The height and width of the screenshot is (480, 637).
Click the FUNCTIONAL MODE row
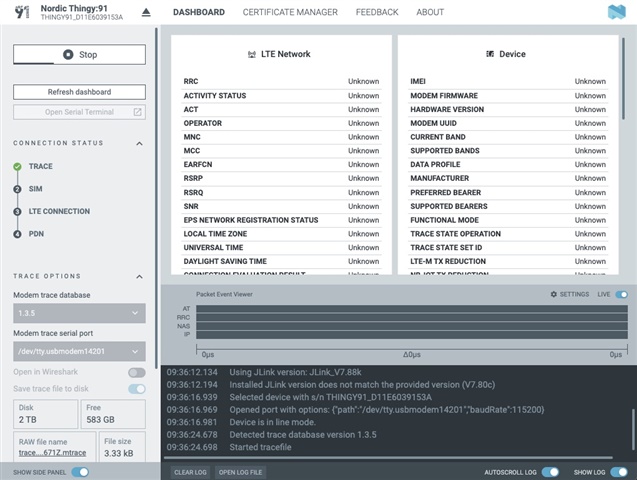[508, 221]
